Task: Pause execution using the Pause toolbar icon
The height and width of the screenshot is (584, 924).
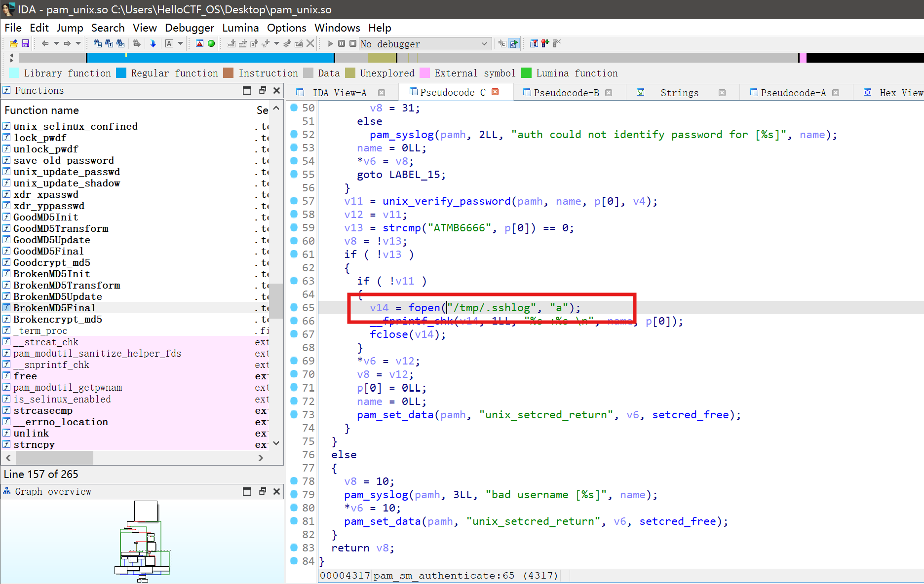Action: pos(341,43)
